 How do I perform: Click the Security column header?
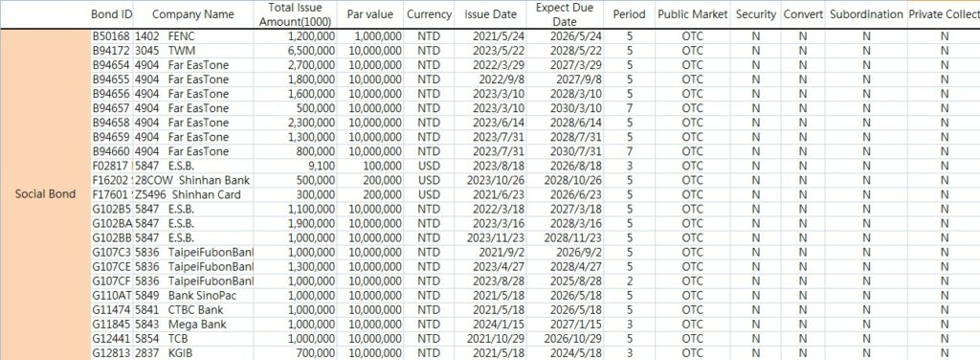(x=756, y=13)
